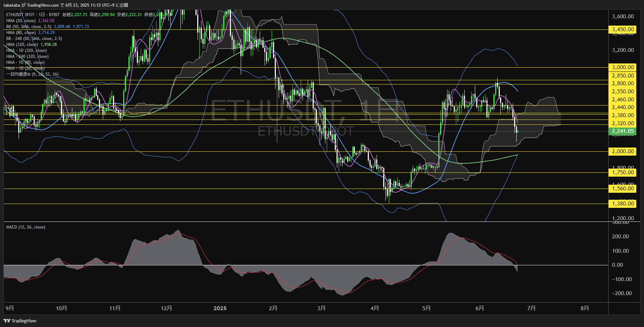644x327 pixels.
Task: Select the 2,800.00 price level label
Action: (x=623, y=83)
